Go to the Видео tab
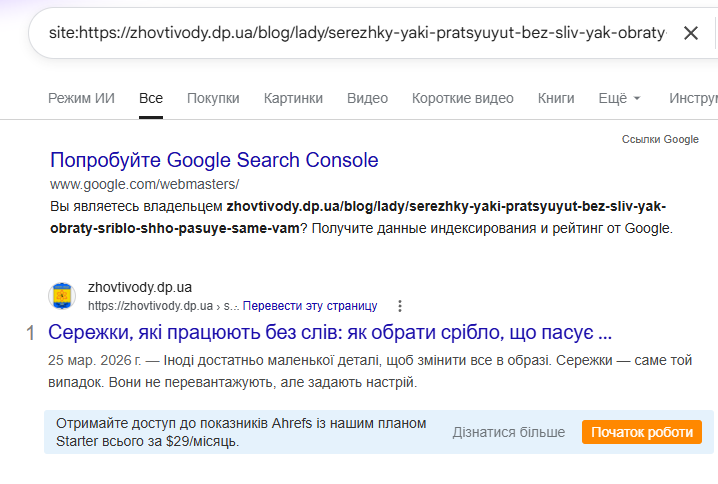 [367, 98]
